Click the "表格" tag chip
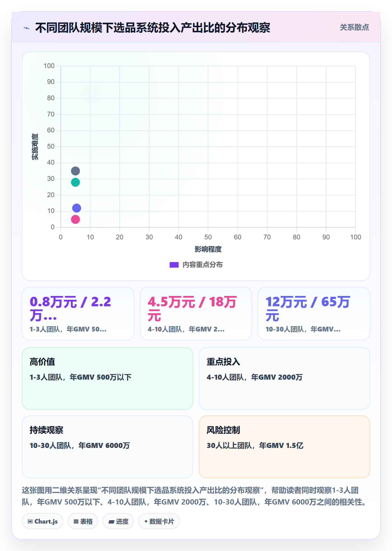Screen dimensions: 392x551 pos(83,521)
